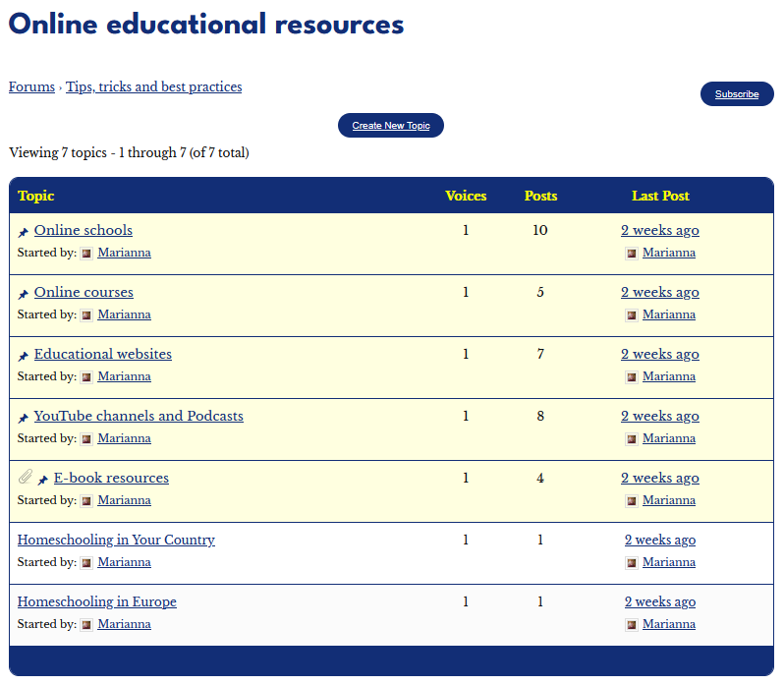
Task: Click the Voices column header
Action: tap(466, 196)
